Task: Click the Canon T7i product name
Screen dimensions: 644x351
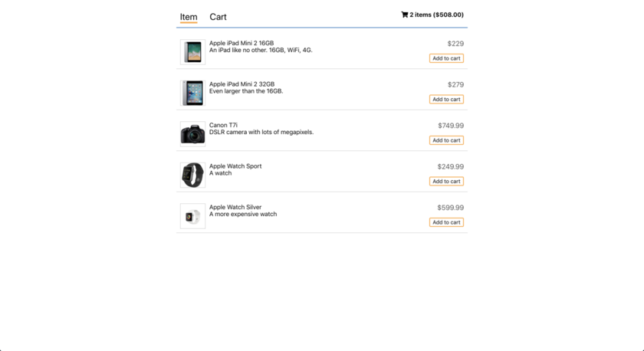Action: (x=223, y=125)
